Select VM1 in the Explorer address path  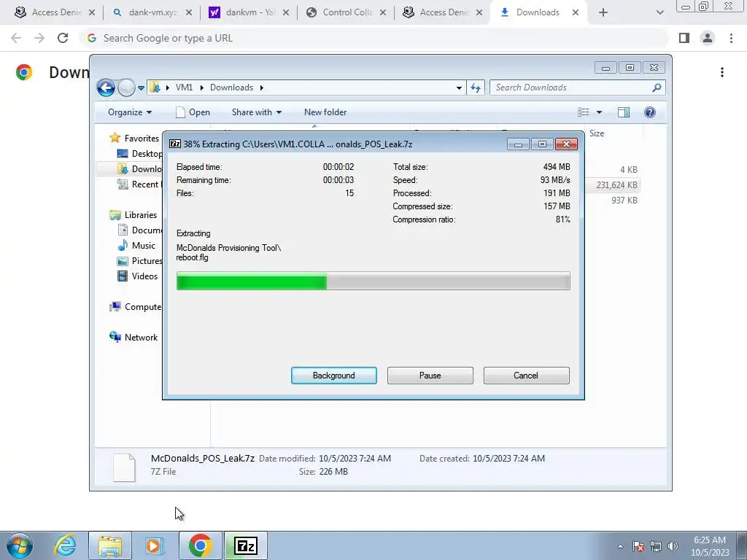click(184, 87)
